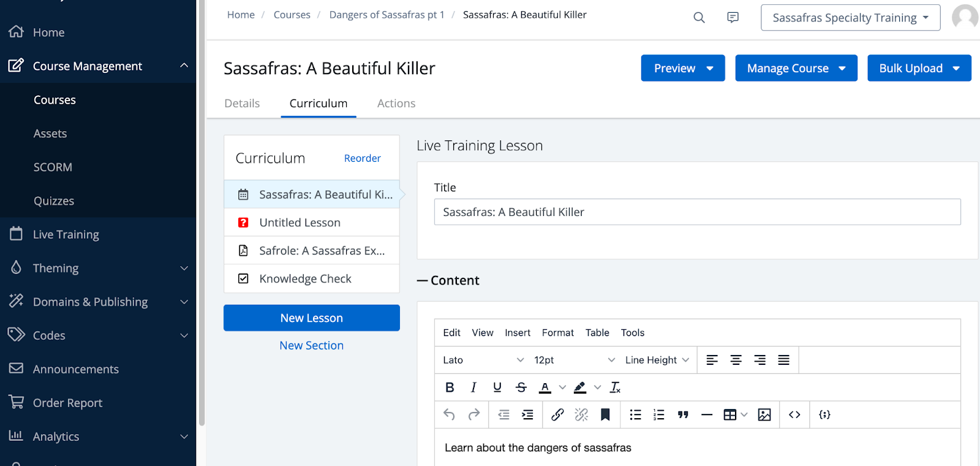The height and width of the screenshot is (466, 980).
Task: Toggle strikethrough formatting
Action: (x=521, y=388)
